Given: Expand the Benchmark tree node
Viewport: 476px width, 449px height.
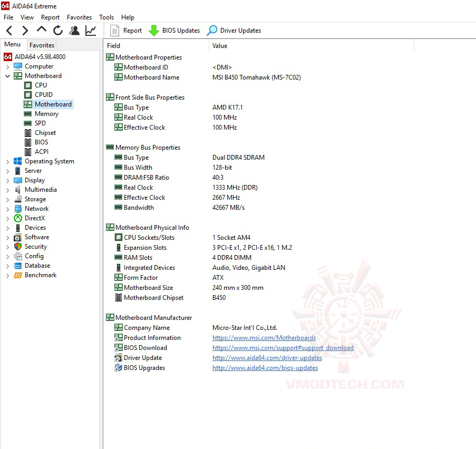Looking at the screenshot, I should click(7, 276).
